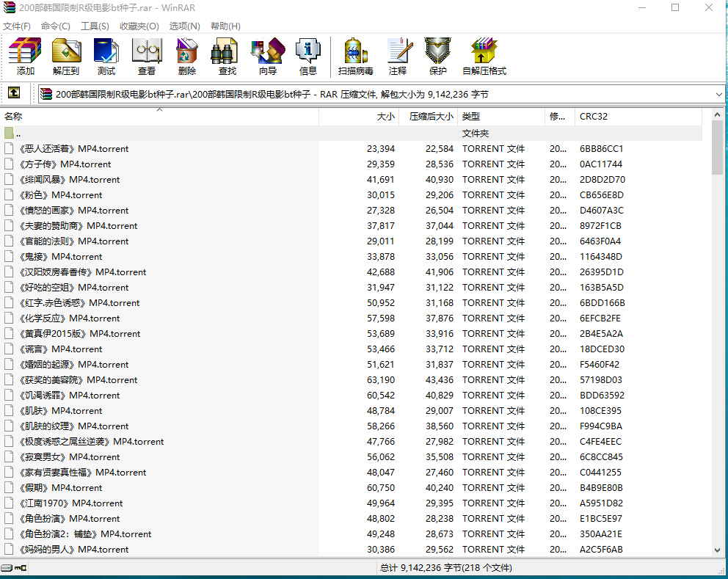Click the up-one-level folder arrow button

(14, 93)
